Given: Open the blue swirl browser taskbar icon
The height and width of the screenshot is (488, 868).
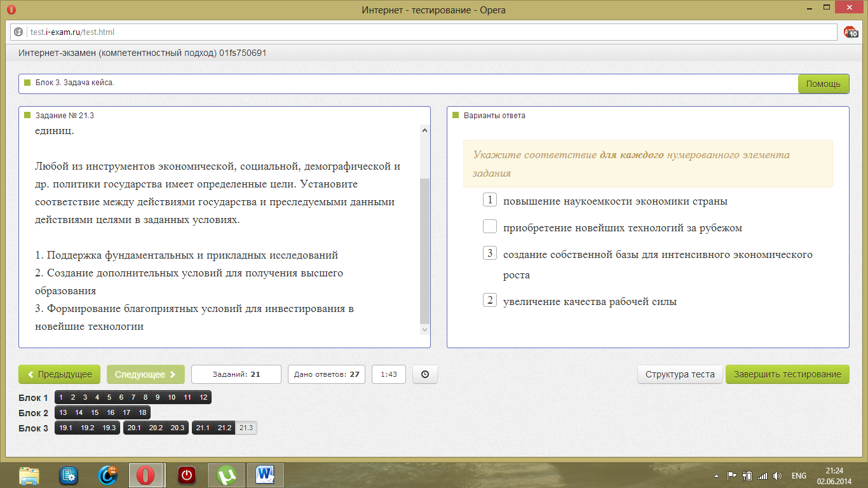Looking at the screenshot, I should coord(108,475).
